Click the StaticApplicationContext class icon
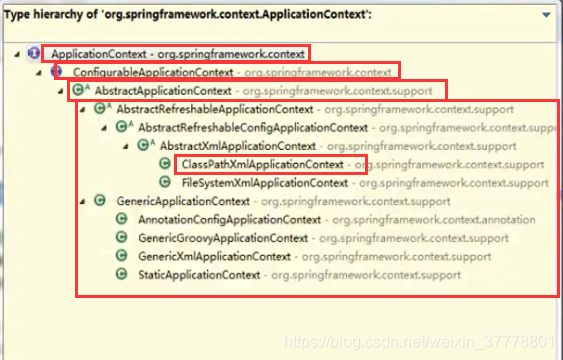This screenshot has width=563, height=360. 122,274
